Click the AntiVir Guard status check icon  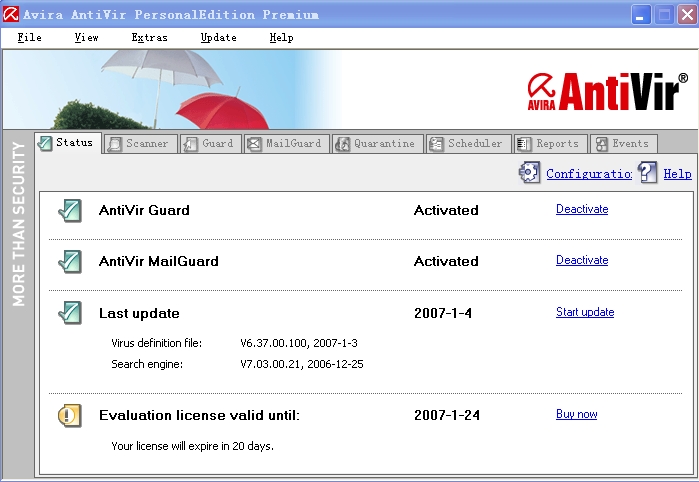(x=70, y=210)
